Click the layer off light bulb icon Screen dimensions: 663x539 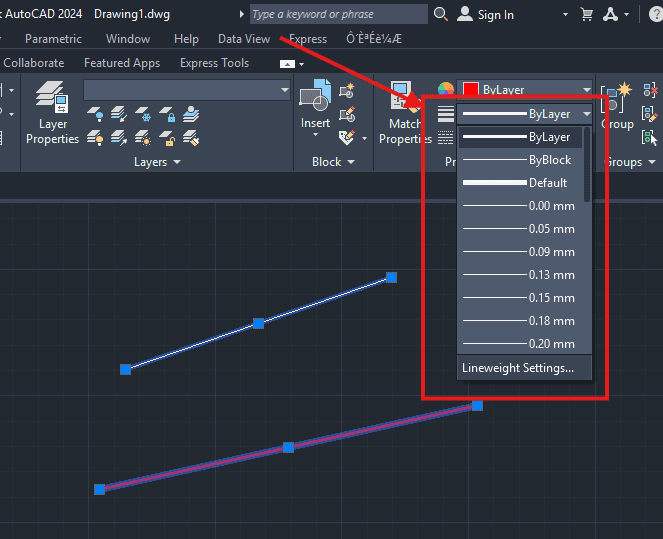97,115
